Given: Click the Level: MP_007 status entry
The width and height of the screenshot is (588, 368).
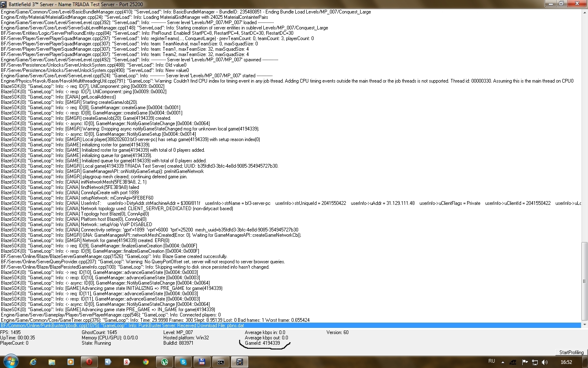Looking at the screenshot, I should coord(178,332).
